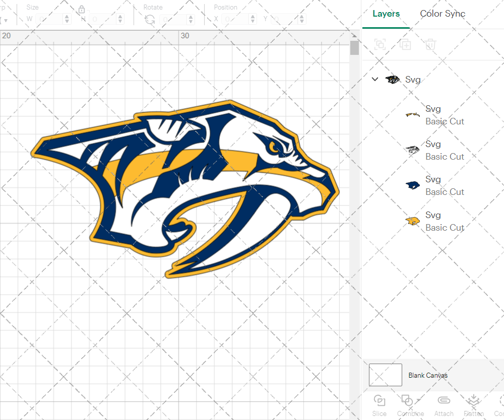This screenshot has height=420, width=504.
Task: Click the Width stepper arrows
Action: click(67, 19)
